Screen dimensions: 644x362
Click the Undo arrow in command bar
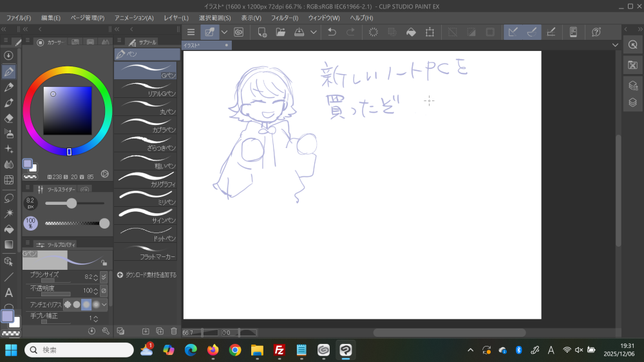coord(332,32)
